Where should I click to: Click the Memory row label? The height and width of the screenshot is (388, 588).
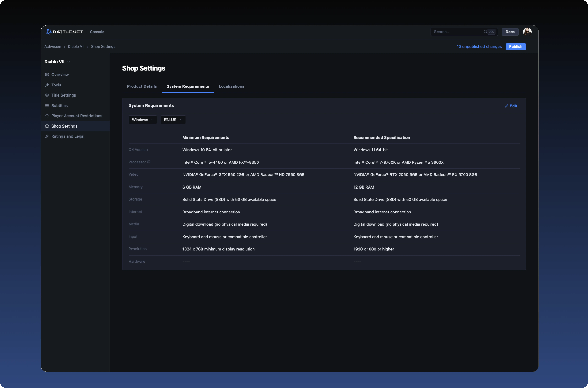[135, 187]
